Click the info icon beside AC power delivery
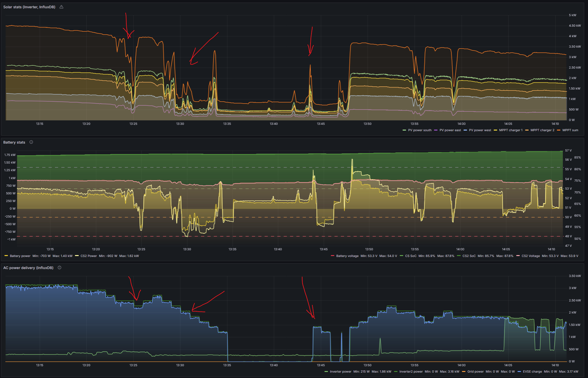 [59, 268]
